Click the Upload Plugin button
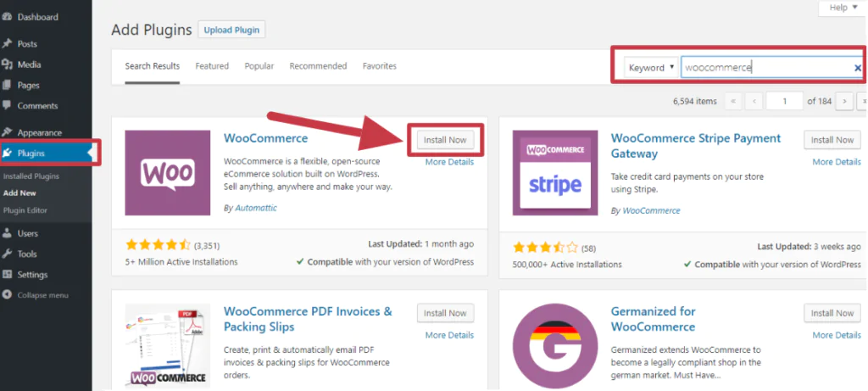The height and width of the screenshot is (391, 868). pos(231,30)
